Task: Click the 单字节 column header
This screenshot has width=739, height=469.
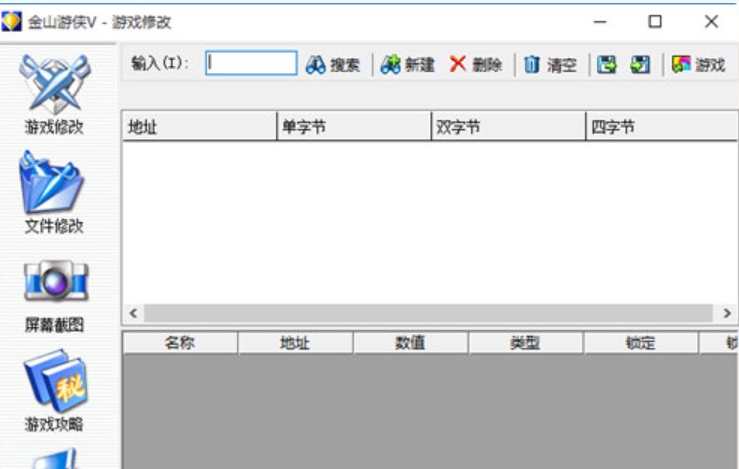Action: 354,126
